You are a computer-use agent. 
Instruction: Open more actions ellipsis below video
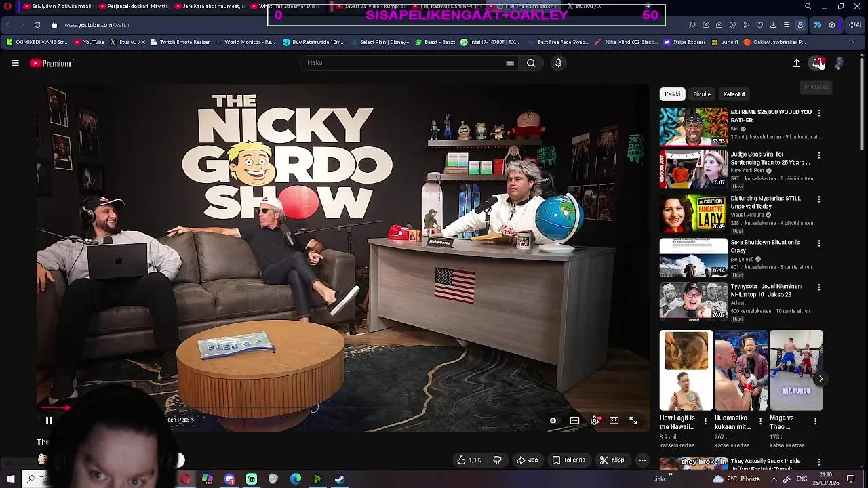(642, 460)
